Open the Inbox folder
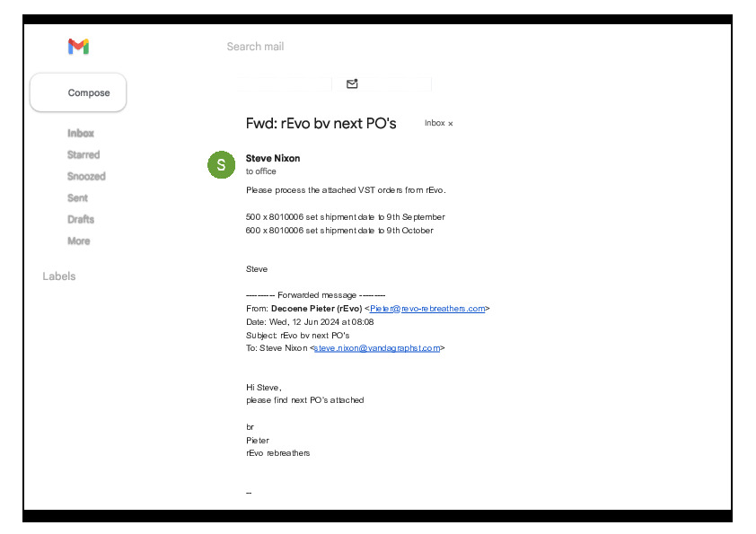 click(81, 133)
